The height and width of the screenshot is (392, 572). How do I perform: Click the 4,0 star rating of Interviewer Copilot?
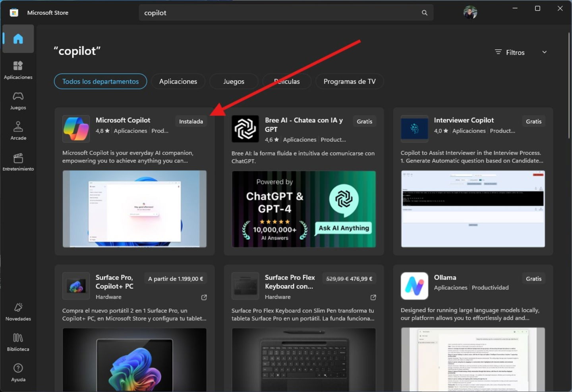441,131
